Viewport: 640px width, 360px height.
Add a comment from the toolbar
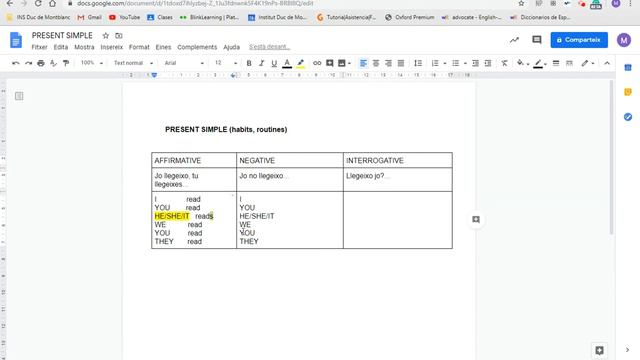click(329, 63)
